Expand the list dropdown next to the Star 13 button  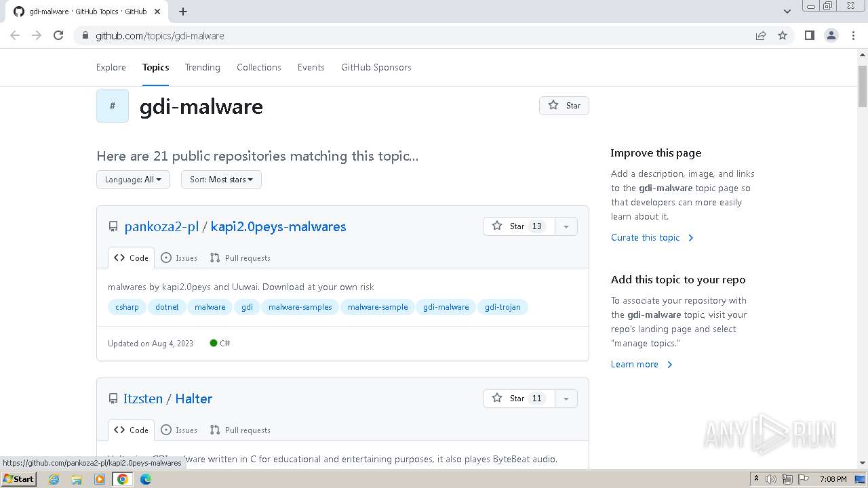566,226
